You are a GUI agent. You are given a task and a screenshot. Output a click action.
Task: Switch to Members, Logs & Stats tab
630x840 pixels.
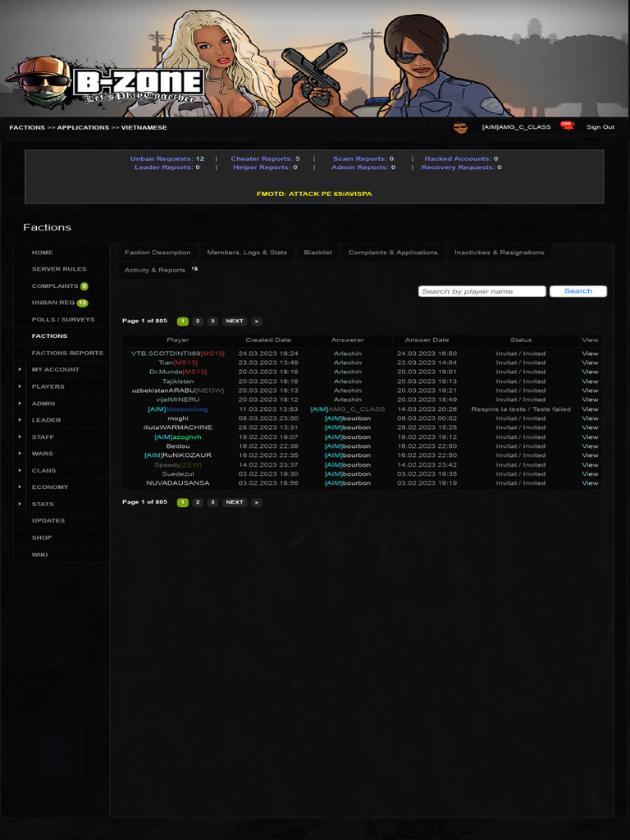coord(247,253)
